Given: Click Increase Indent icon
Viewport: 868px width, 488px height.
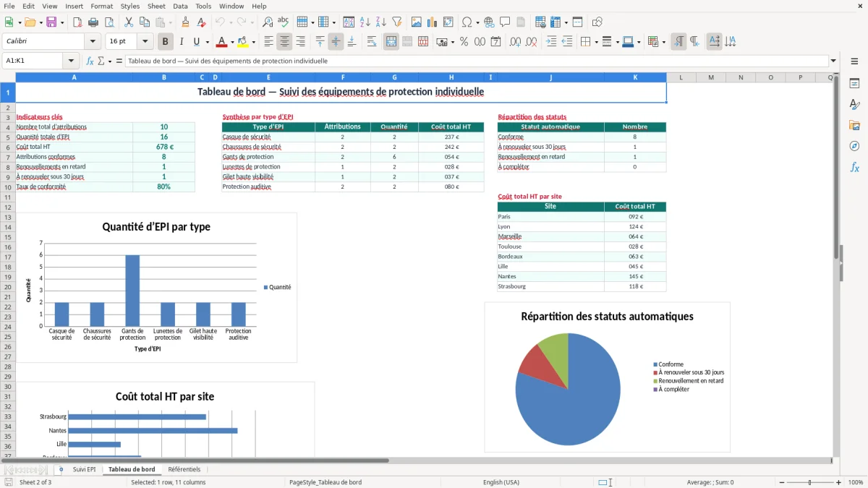Looking at the screenshot, I should 551,42.
